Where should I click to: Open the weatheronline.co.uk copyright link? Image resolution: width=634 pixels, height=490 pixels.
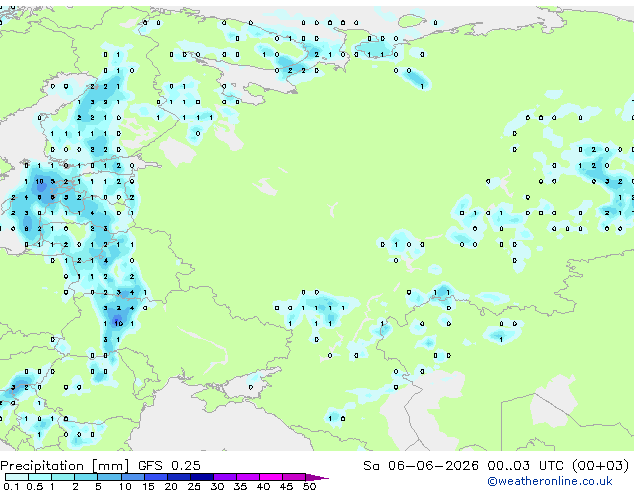[550, 481]
